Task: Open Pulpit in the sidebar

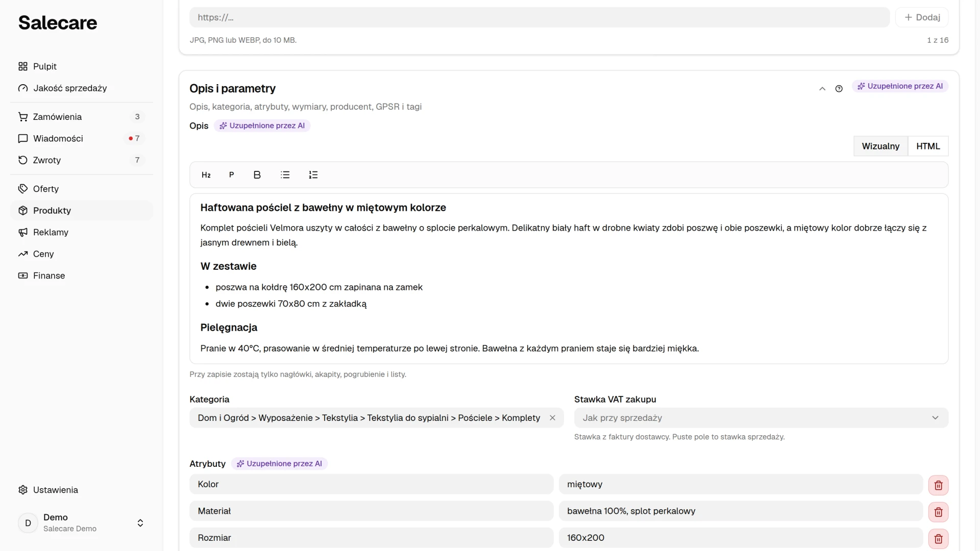Action: point(82,66)
